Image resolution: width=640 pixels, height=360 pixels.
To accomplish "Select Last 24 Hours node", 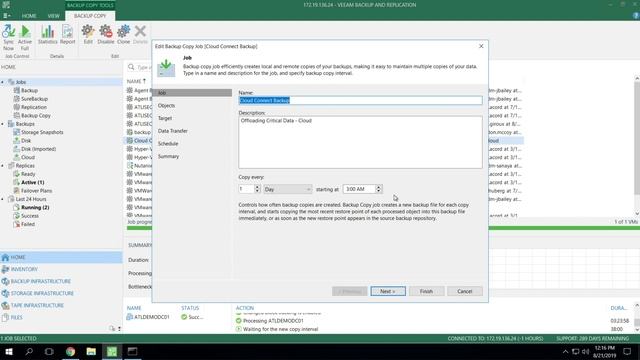I will (31, 199).
